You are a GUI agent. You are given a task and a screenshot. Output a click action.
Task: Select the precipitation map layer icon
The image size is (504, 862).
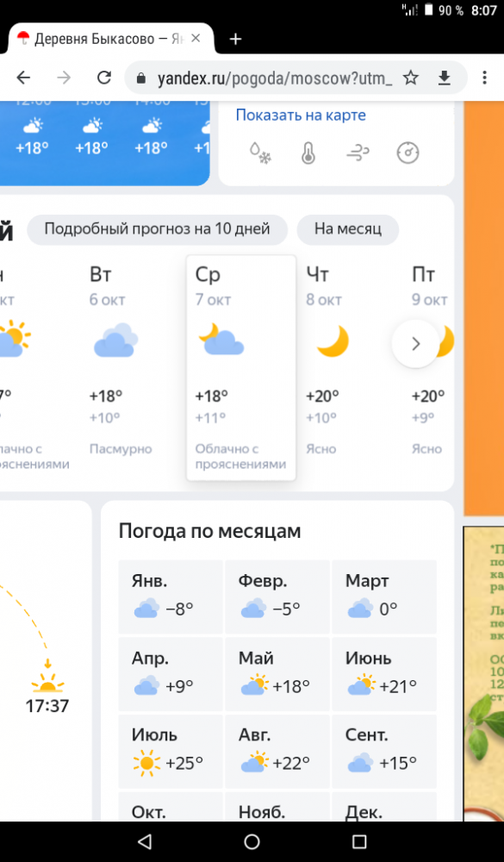pyautogui.click(x=260, y=153)
